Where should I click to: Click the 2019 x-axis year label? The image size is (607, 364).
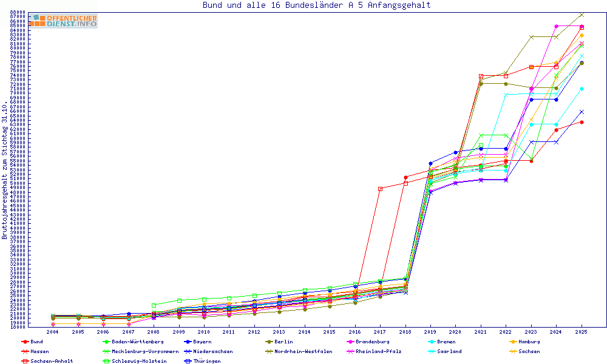click(430, 332)
